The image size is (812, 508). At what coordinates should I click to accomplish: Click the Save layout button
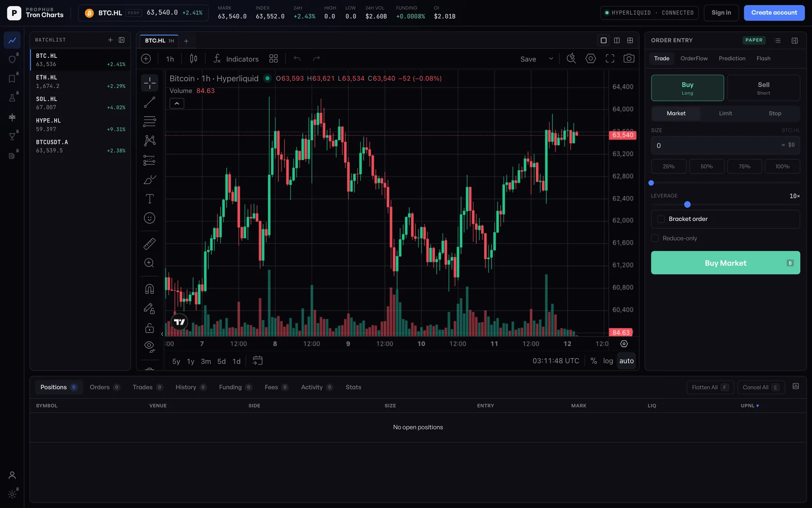pyautogui.click(x=528, y=59)
